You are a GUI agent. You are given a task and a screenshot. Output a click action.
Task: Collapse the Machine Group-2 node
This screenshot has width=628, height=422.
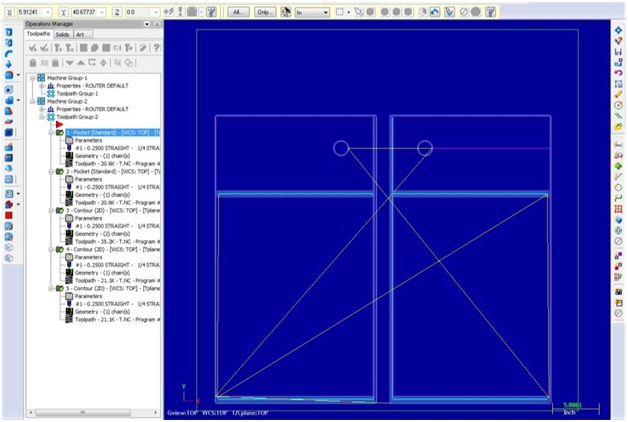coord(33,101)
